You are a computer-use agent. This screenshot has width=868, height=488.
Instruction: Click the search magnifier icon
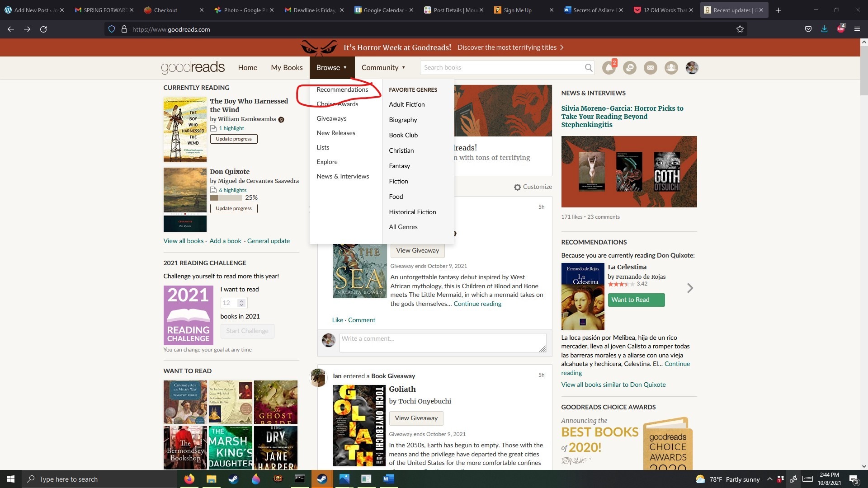588,68
